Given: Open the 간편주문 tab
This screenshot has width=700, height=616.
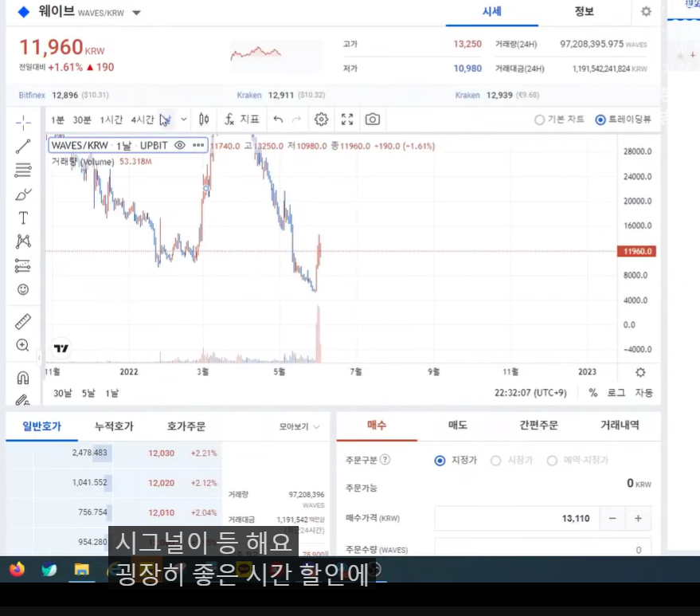Looking at the screenshot, I should pos(539,426).
